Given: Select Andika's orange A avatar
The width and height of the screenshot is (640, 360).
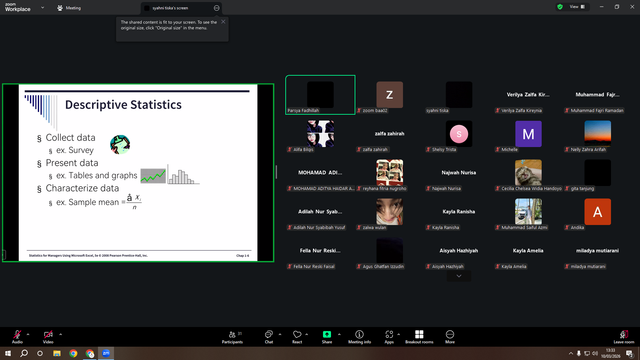Looking at the screenshot, I should click(x=598, y=212).
